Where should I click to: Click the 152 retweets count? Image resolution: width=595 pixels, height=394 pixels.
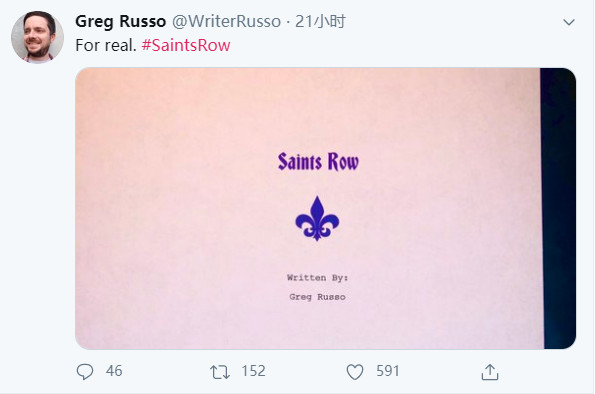pyautogui.click(x=253, y=371)
